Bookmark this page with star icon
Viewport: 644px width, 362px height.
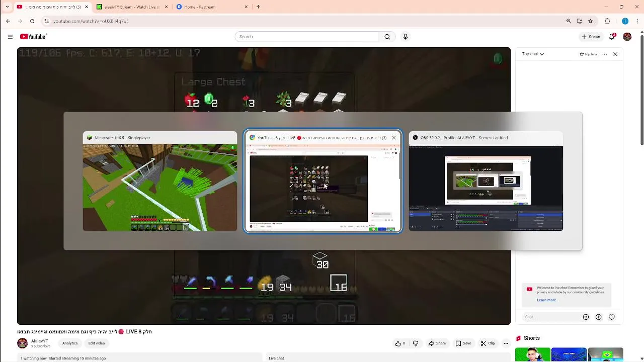[591, 21]
